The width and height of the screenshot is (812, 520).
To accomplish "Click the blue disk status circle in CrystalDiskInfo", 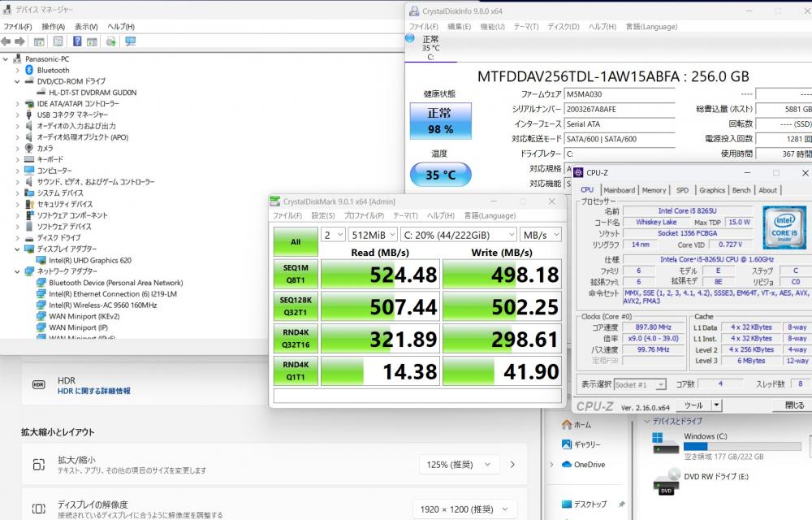I will (x=409, y=38).
